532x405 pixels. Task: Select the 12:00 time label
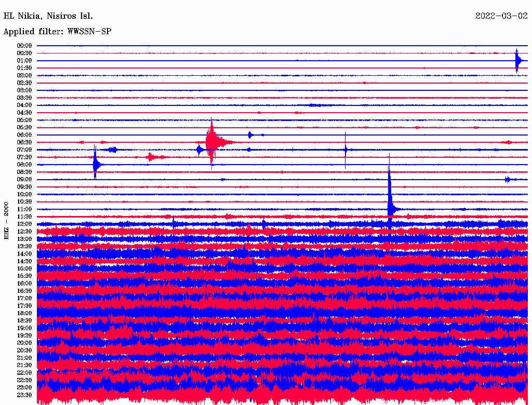(x=24, y=224)
